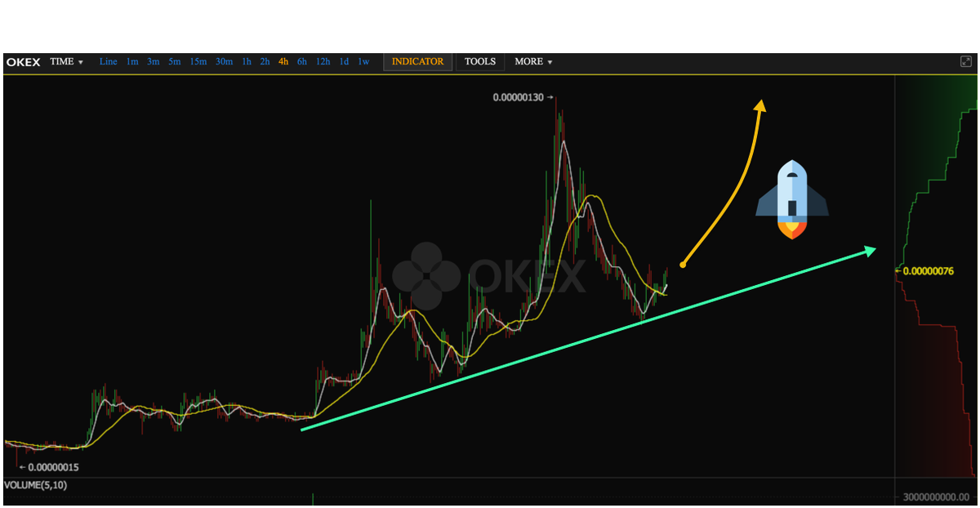Switch chart to Line mode
This screenshot has width=980, height=508.
pos(108,61)
